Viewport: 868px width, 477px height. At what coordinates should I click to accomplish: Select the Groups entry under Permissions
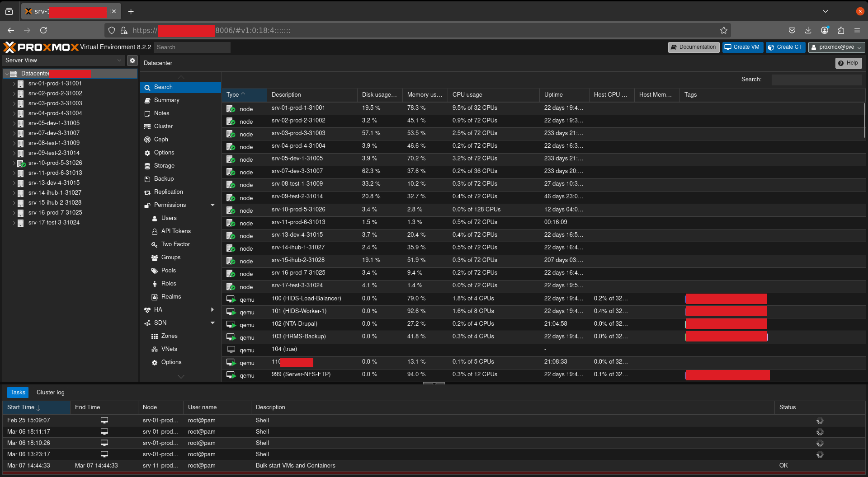point(180,257)
